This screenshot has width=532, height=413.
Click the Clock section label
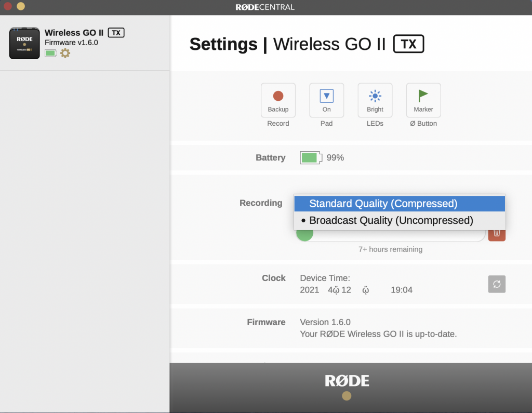point(273,278)
